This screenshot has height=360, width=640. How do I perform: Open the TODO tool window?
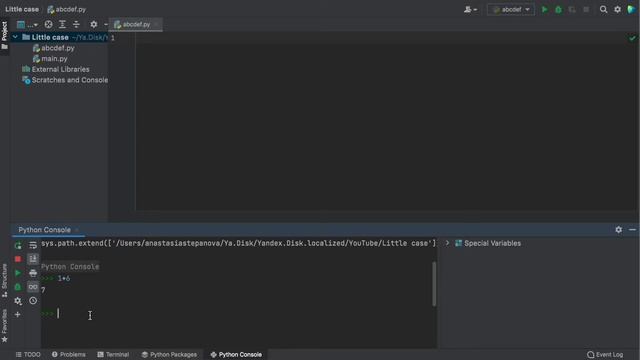point(28,355)
